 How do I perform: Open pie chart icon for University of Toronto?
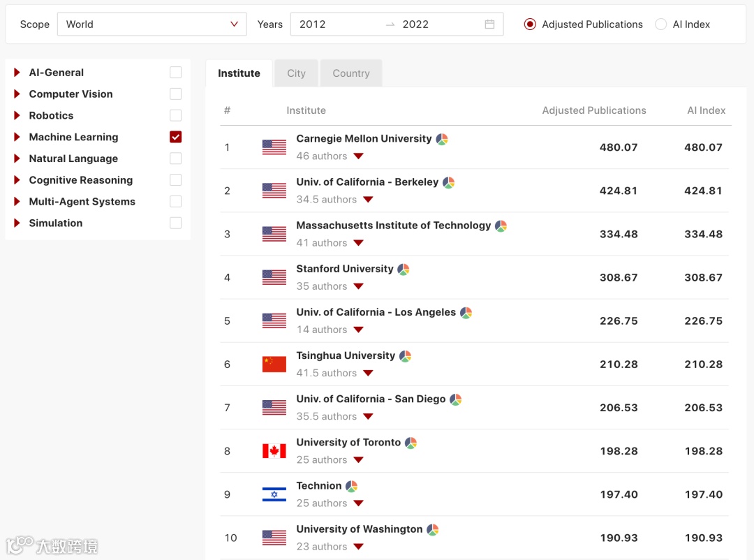coord(411,443)
